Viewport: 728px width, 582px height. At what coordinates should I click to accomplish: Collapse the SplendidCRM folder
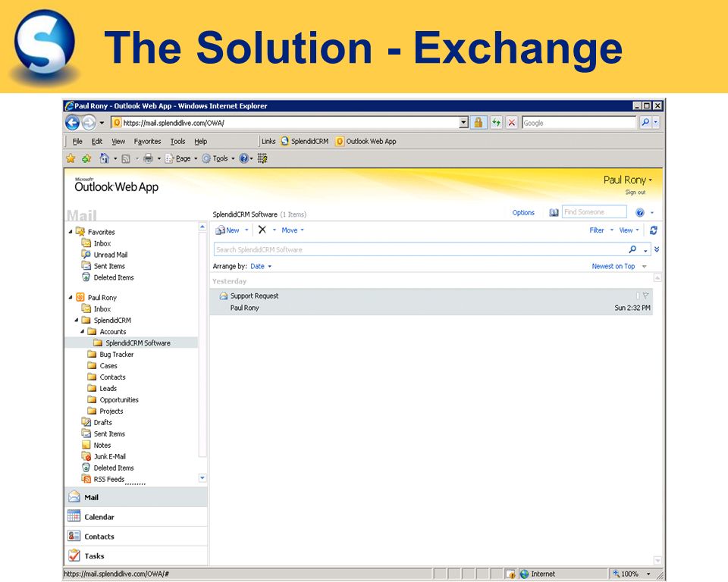77,320
